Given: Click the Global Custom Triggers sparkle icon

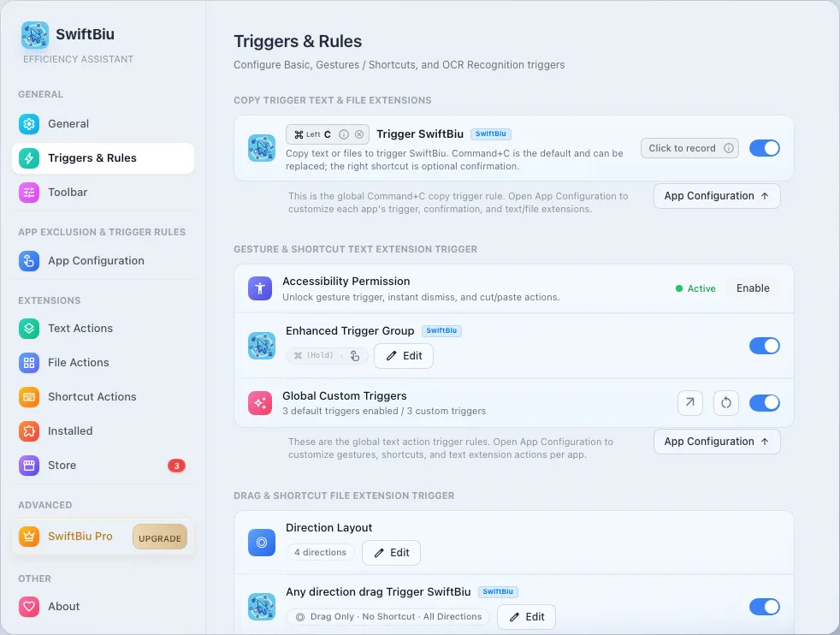Looking at the screenshot, I should [260, 403].
